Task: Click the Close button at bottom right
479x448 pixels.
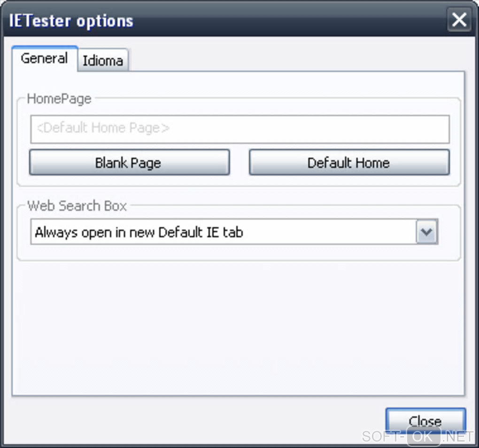Action: click(425, 420)
